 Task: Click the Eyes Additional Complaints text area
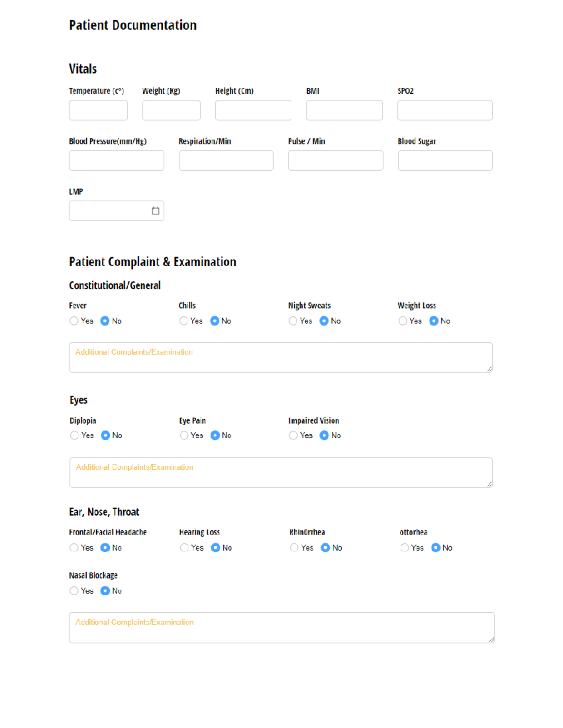point(281,473)
